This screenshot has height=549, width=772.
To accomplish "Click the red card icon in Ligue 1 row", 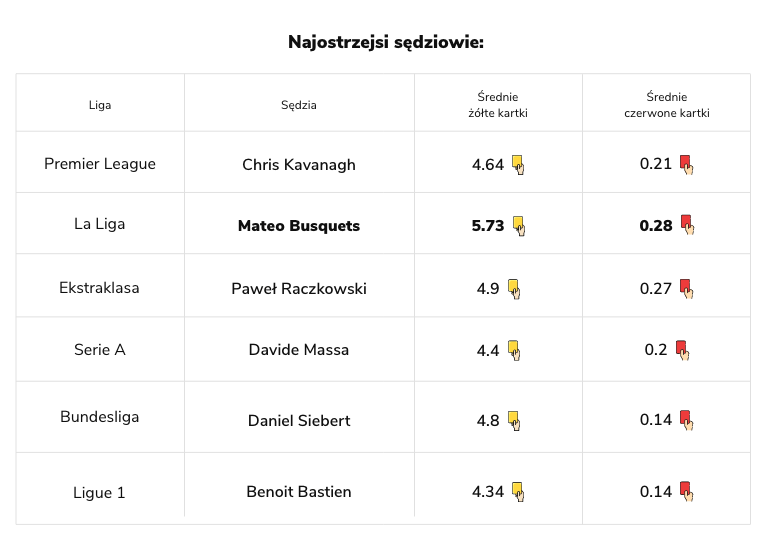I will 686,491.
